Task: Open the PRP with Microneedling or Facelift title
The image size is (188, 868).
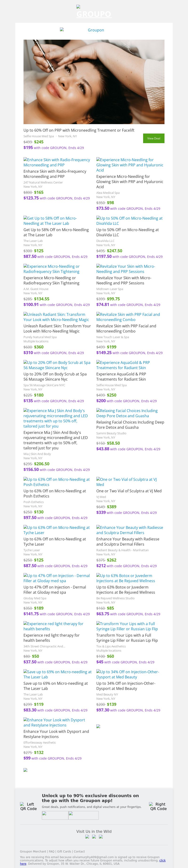Action: click(79, 130)
